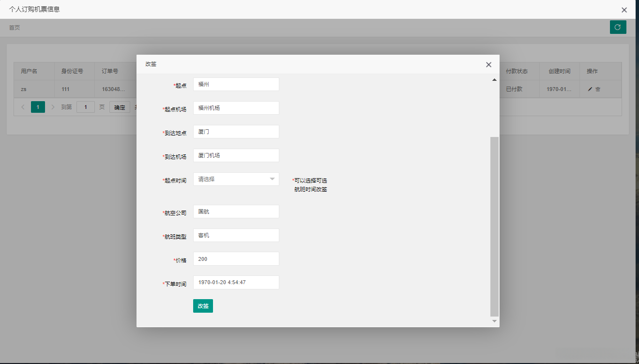Click the 确定 page jump button
The height and width of the screenshot is (364, 639).
tap(120, 107)
